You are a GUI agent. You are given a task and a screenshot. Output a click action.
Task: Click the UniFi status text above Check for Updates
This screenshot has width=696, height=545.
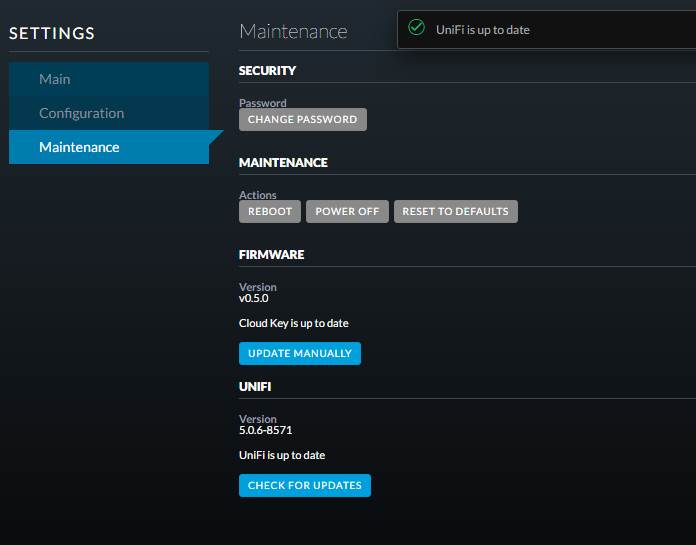(282, 455)
